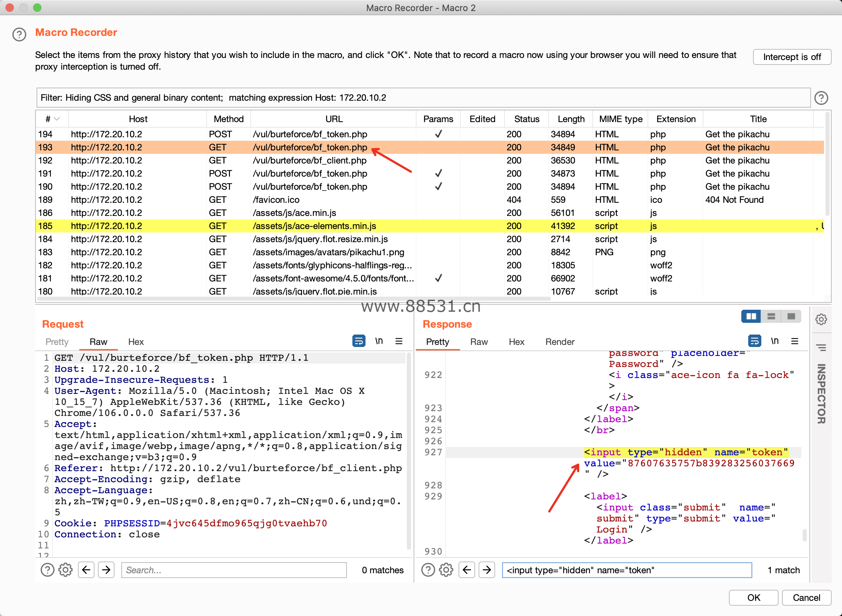The height and width of the screenshot is (616, 842).
Task: Click the history table horizontal scrollbar
Action: coord(294,299)
